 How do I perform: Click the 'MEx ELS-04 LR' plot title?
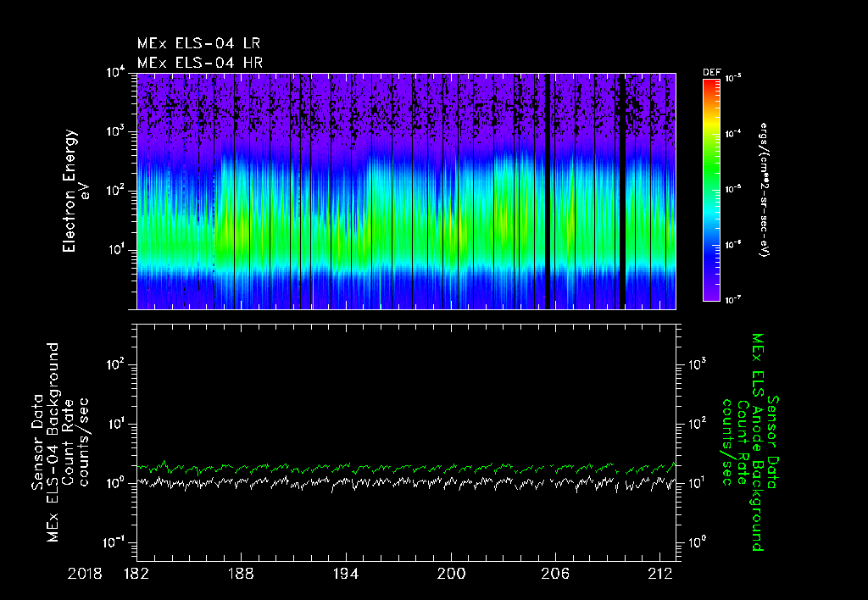point(198,43)
